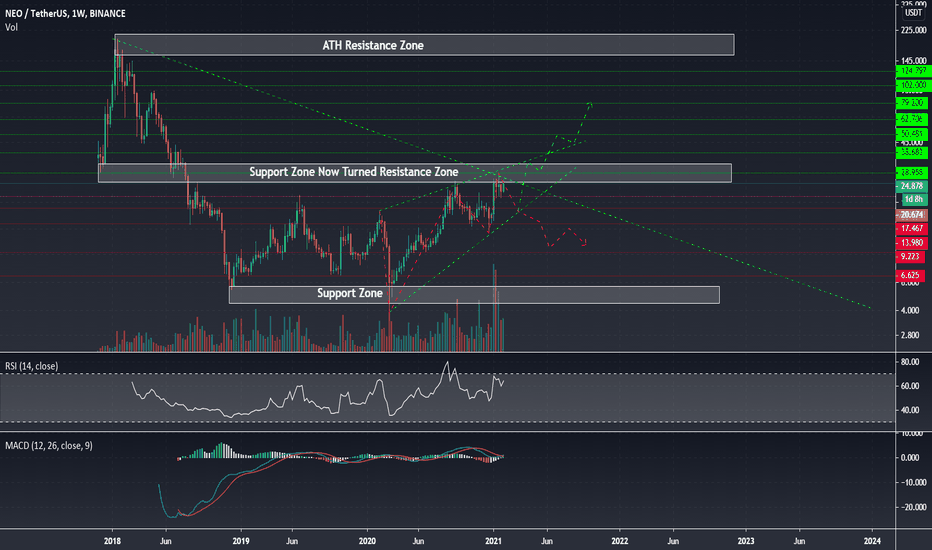Viewport: 932px width, 550px height.
Task: Select the ATH Resistance Zone box
Action: click(424, 45)
